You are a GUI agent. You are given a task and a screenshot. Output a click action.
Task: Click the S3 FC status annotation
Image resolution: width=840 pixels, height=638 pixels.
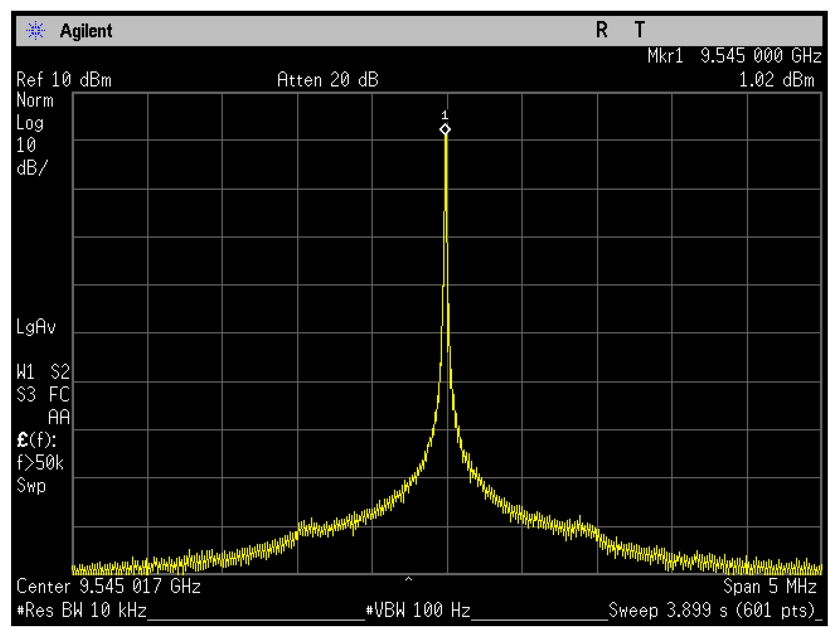click(x=43, y=394)
